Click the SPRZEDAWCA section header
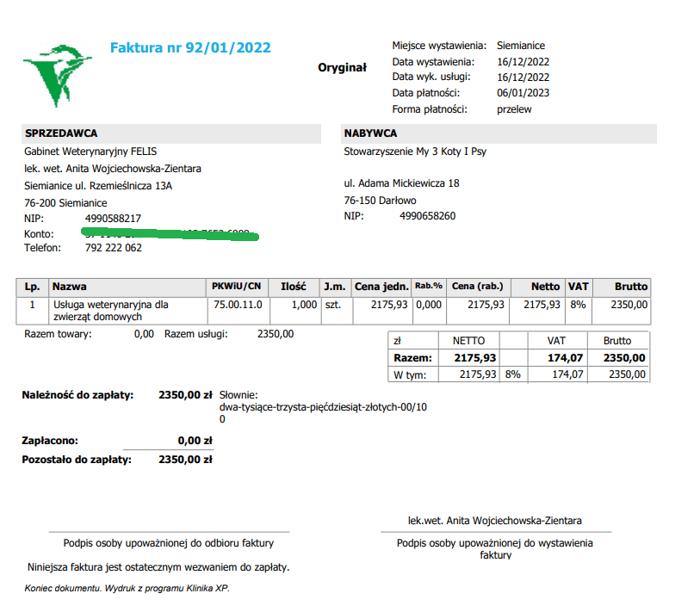Viewport: 700px width, 612px height. pyautogui.click(x=171, y=133)
